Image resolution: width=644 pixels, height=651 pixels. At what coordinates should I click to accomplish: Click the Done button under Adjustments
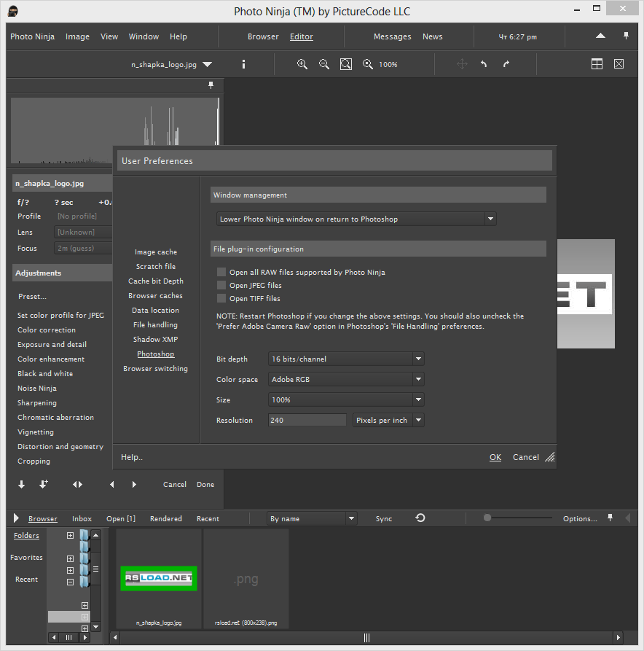click(x=205, y=485)
